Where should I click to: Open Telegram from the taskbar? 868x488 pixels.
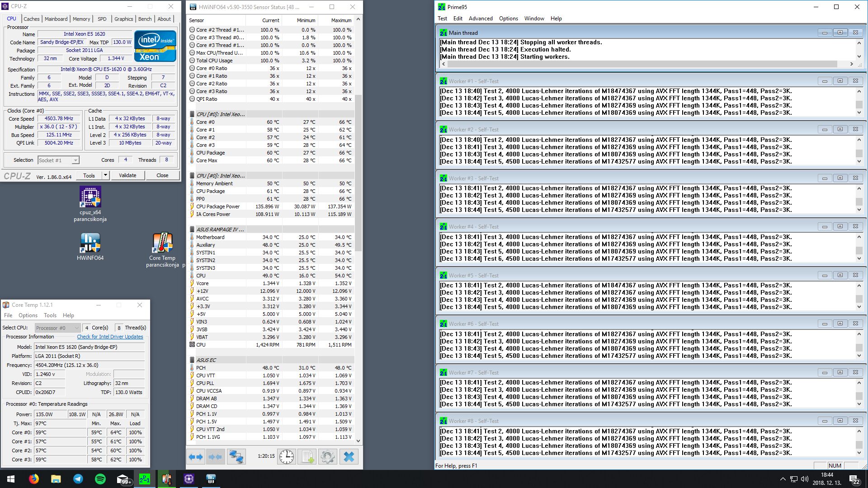[78, 479]
